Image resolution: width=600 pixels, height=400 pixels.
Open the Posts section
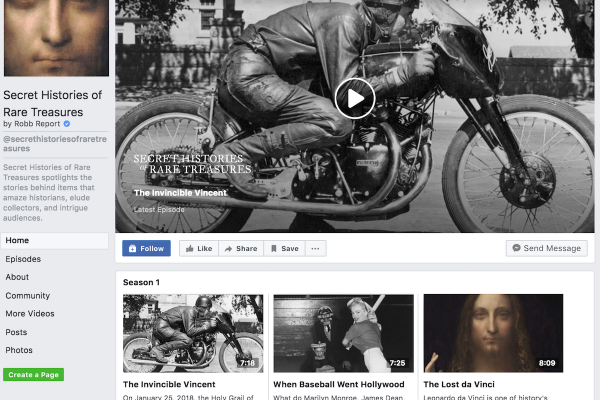coord(16,332)
